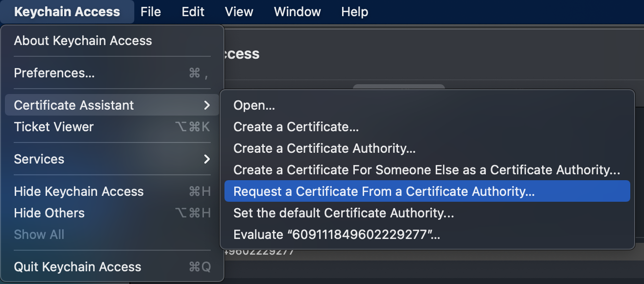Open the View menu
This screenshot has height=284, width=644.
(x=239, y=11)
